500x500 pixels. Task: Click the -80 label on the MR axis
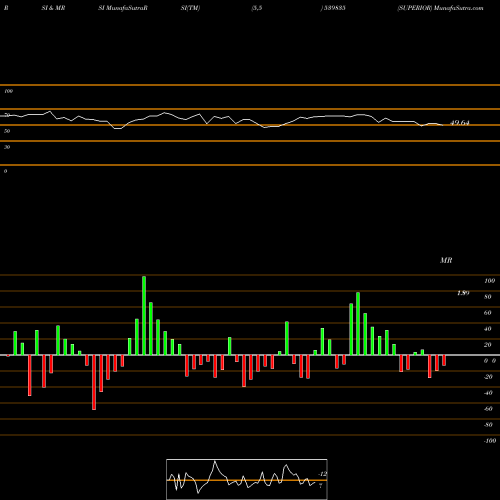pyautogui.click(x=488, y=425)
